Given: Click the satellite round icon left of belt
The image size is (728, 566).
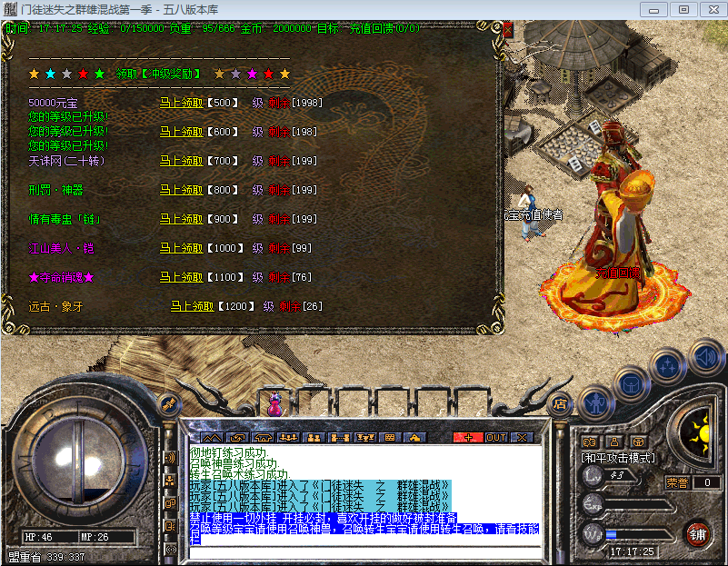Looking at the screenshot, I should [168, 404].
